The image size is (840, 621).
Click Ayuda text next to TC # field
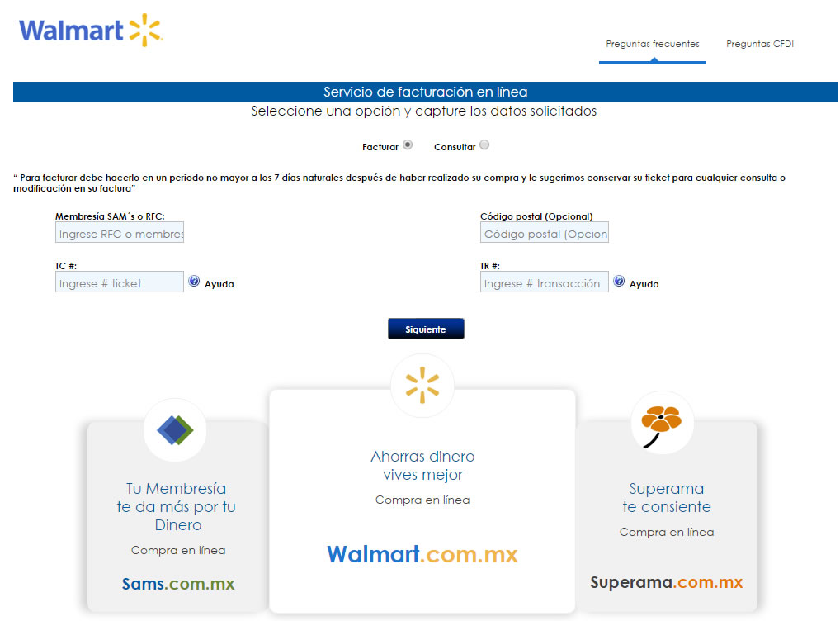[x=219, y=284]
